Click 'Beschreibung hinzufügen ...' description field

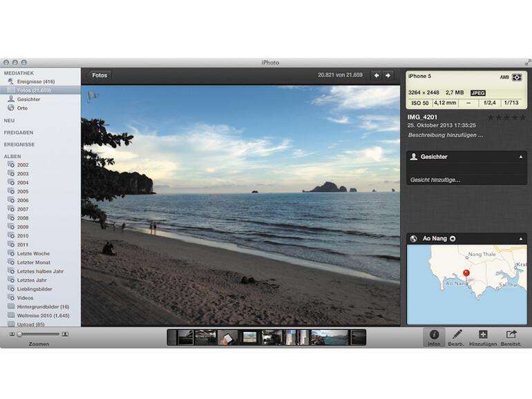(x=446, y=135)
